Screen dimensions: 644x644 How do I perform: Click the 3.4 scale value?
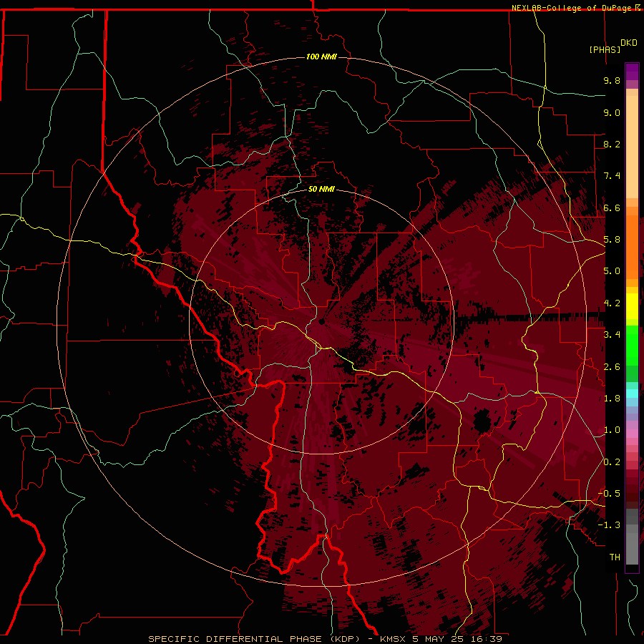612,335
